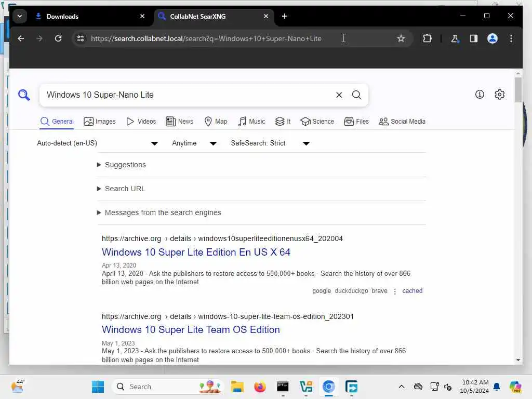The image size is (532, 399).
Task: Switch to Videos category
Action: (x=141, y=122)
